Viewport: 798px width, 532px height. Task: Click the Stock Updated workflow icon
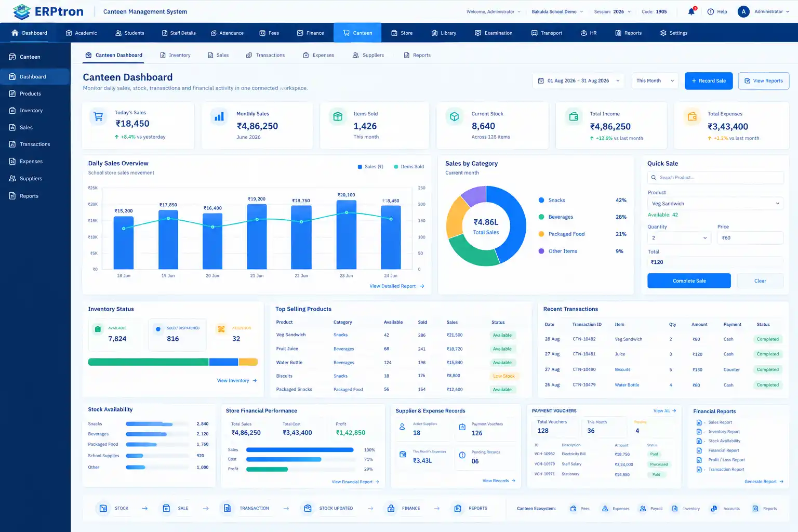coord(308,508)
